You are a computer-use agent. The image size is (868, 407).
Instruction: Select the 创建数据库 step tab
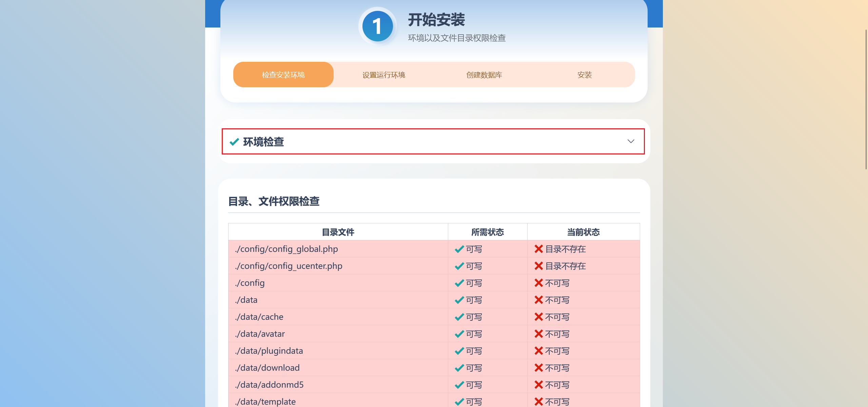coord(484,75)
